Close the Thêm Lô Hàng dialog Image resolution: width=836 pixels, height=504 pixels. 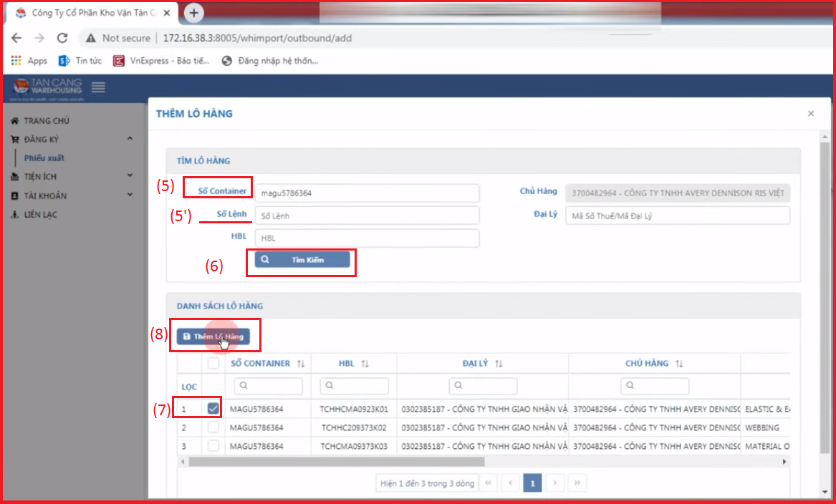pyautogui.click(x=811, y=114)
